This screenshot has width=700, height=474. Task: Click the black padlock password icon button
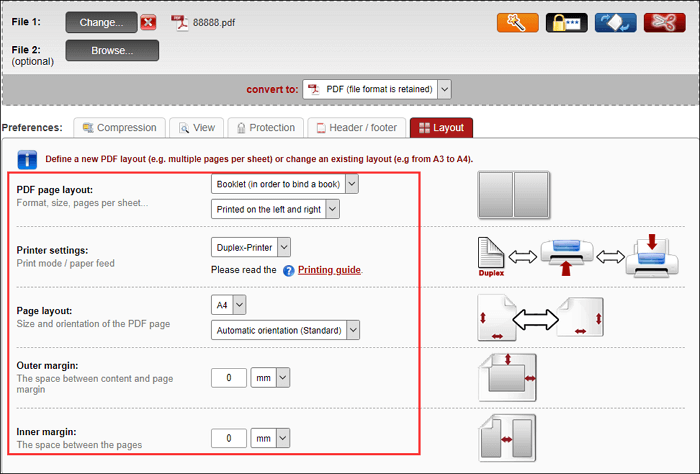tap(567, 23)
